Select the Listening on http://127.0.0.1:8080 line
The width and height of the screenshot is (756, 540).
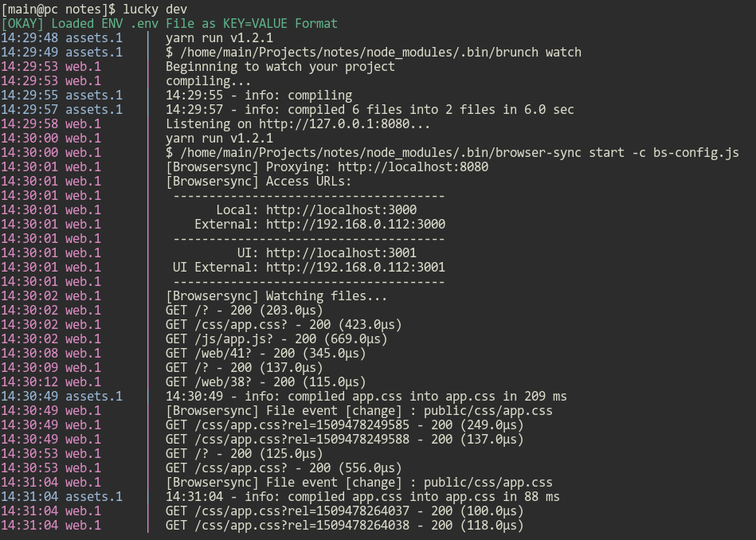tap(297, 124)
